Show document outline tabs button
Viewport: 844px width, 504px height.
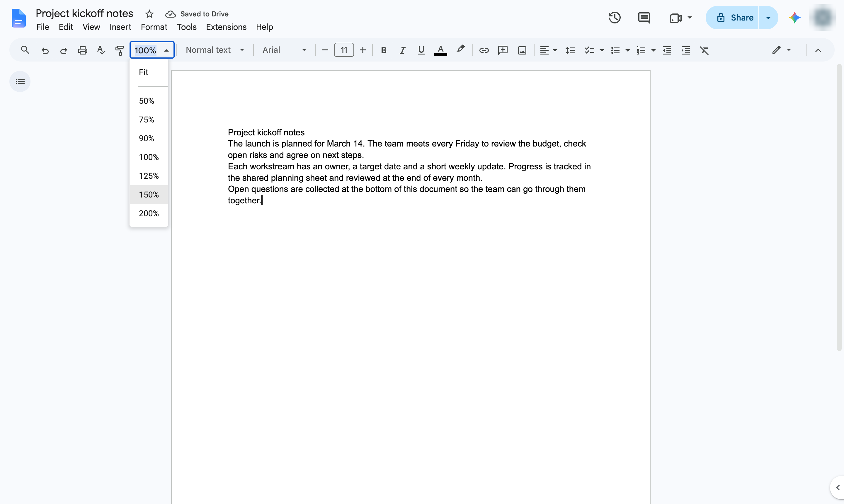coord(20,81)
